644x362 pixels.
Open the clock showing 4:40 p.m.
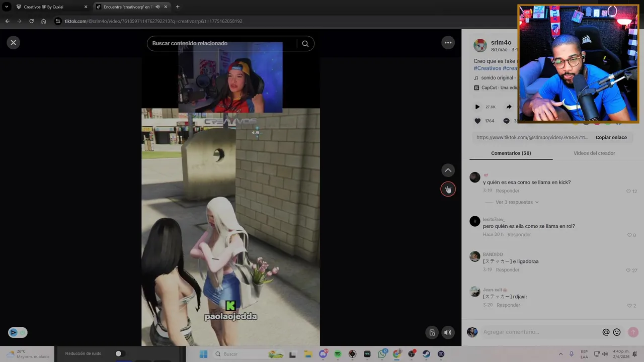621,354
